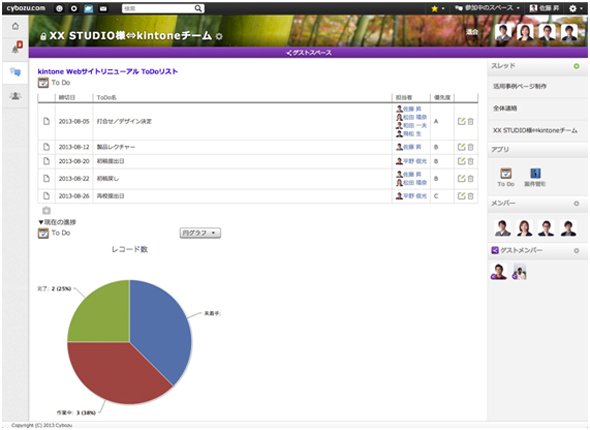This screenshot has height=430, width=590.
Task: Click the ToDo name column header
Action: pyautogui.click(x=106, y=97)
